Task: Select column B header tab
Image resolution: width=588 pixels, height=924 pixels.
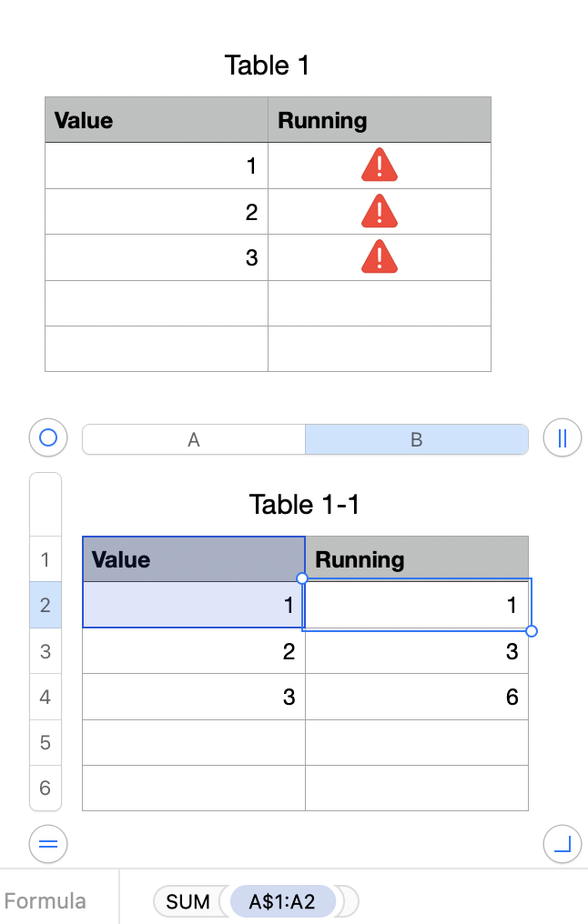Action: click(x=416, y=439)
